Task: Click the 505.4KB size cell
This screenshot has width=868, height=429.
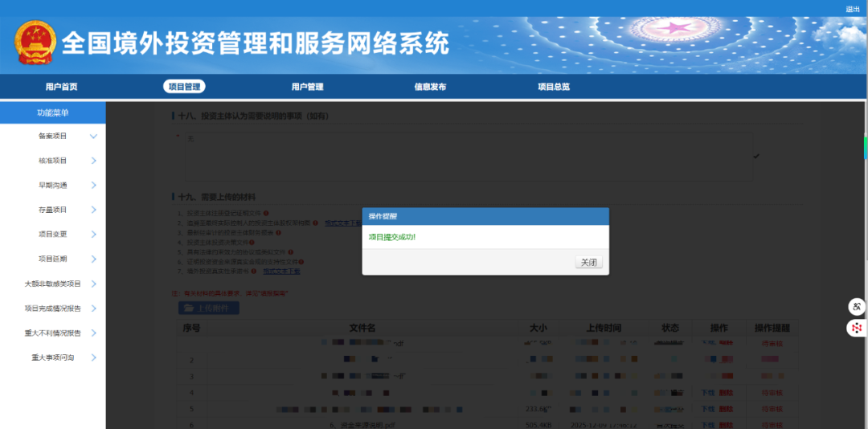Action: [540, 425]
